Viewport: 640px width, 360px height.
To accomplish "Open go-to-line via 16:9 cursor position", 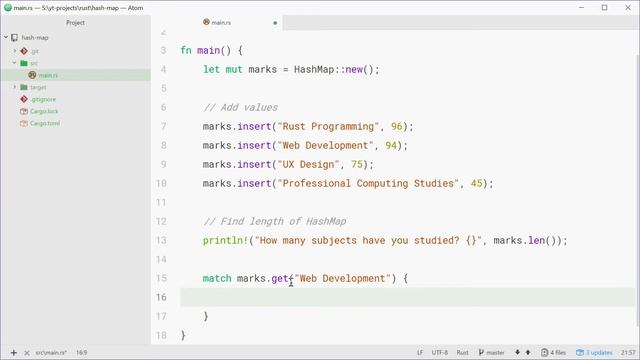I will click(82, 353).
